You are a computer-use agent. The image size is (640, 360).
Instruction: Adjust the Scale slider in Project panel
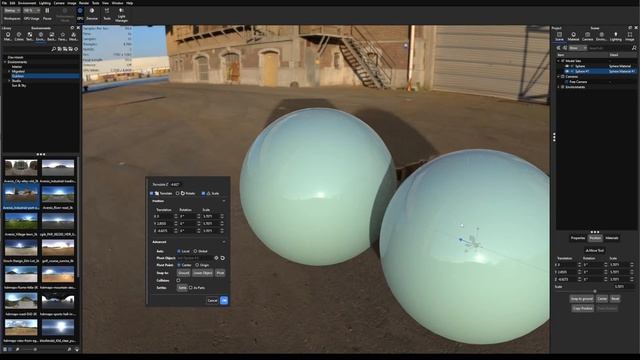595,291
